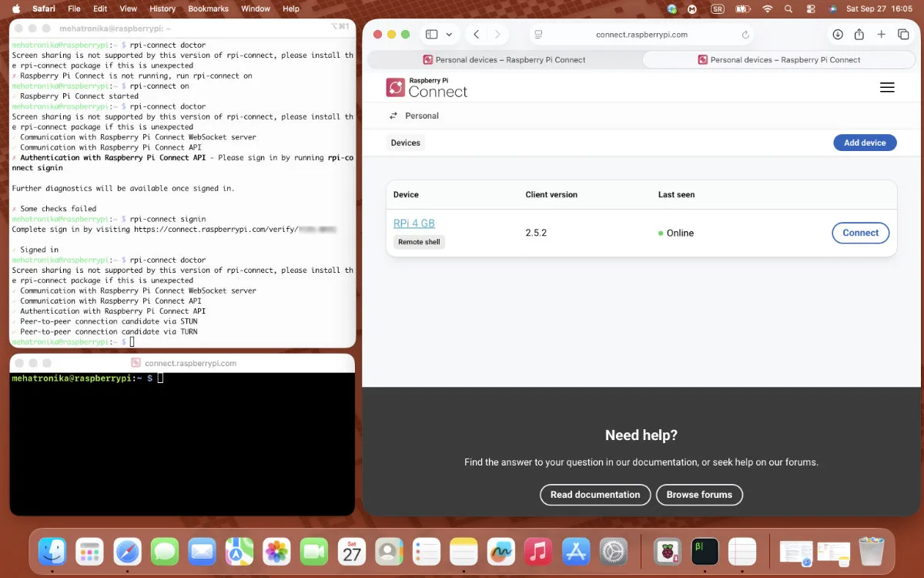Open the Window menu
The image size is (924, 578).
256,9
